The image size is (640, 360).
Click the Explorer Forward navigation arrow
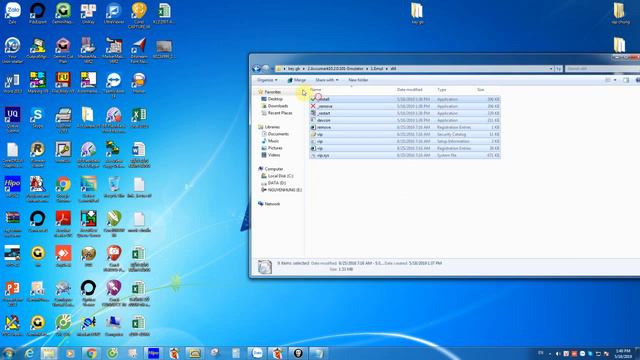click(x=266, y=69)
